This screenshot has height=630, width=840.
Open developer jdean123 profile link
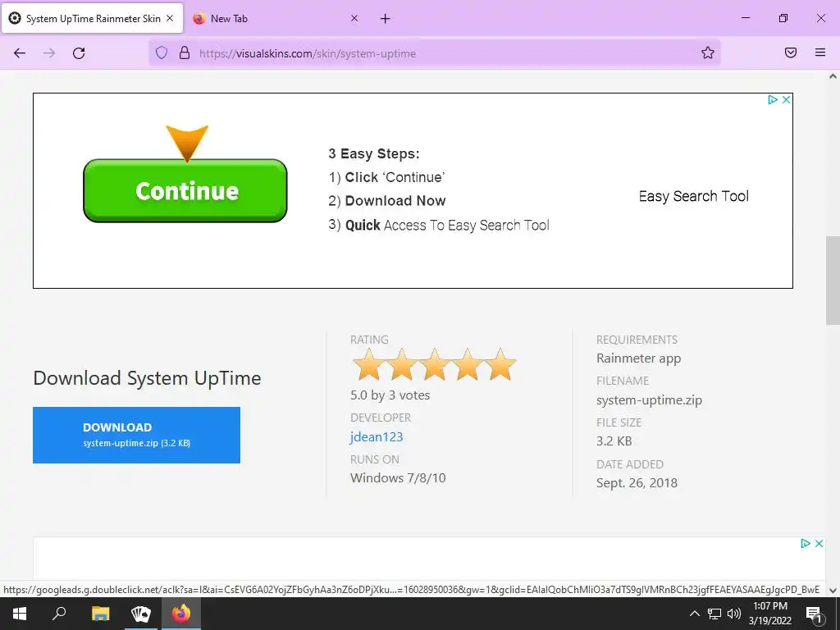click(x=377, y=437)
